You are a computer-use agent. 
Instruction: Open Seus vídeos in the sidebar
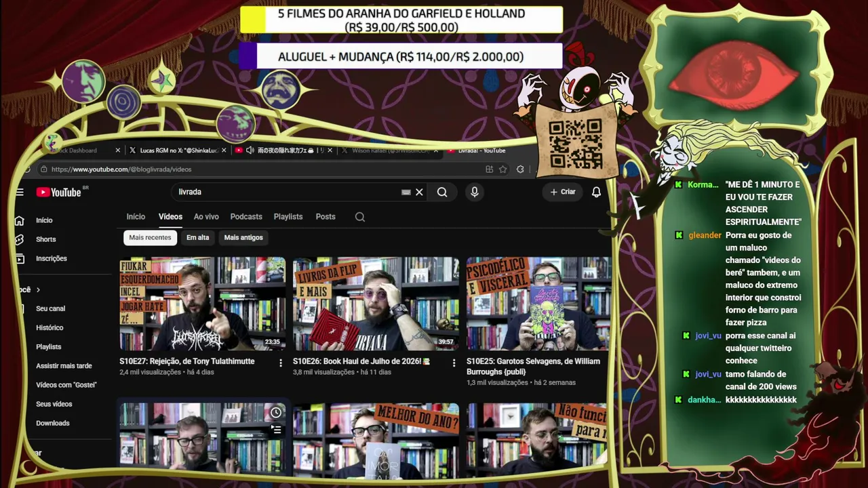(54, 404)
